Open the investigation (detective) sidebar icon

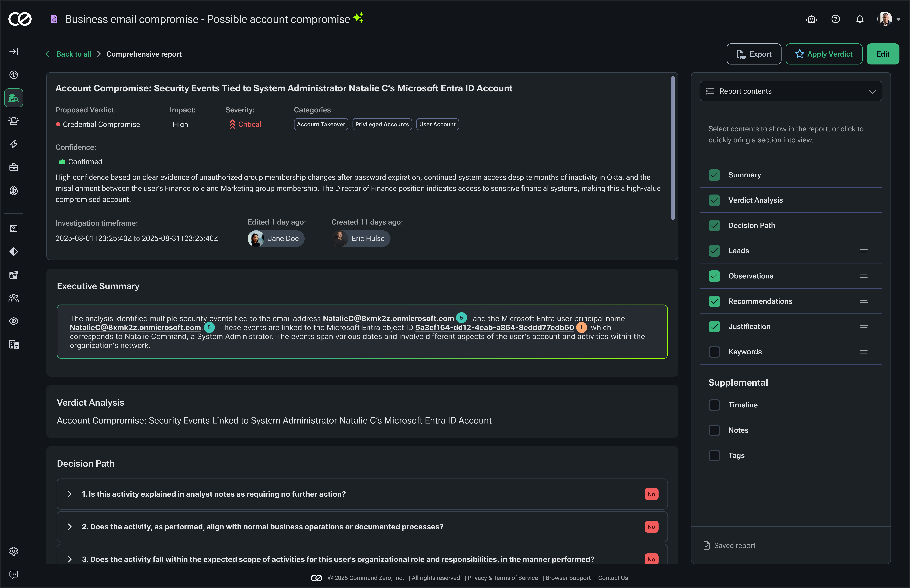pos(14,98)
